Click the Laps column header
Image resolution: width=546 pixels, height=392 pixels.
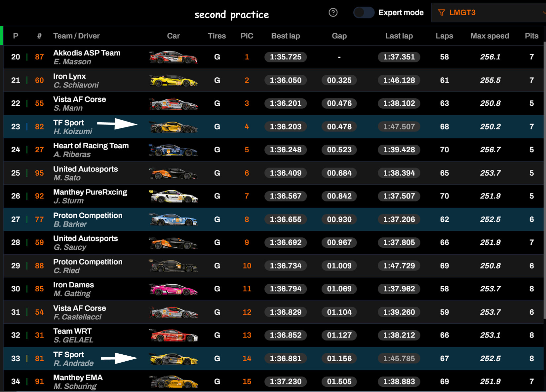[444, 36]
